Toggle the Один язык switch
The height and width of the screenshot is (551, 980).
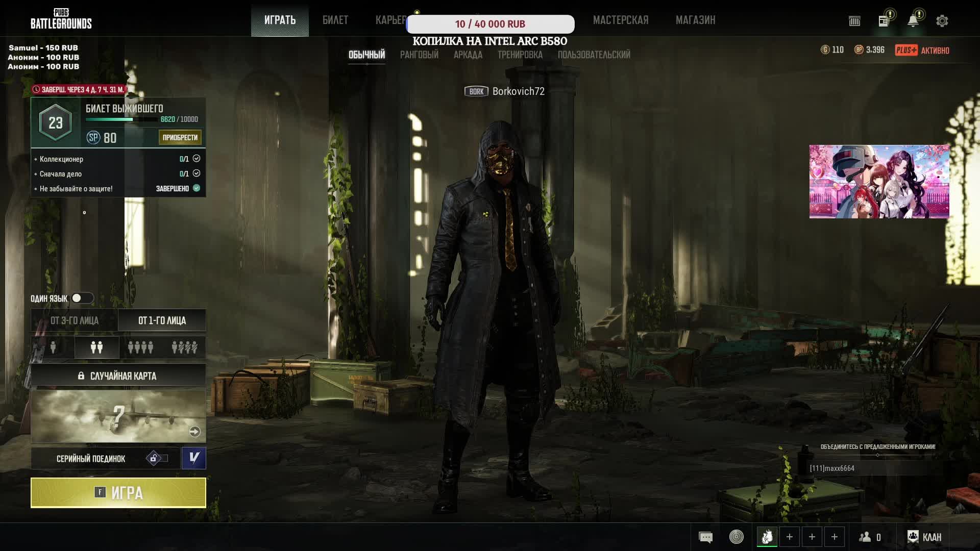[x=82, y=298]
